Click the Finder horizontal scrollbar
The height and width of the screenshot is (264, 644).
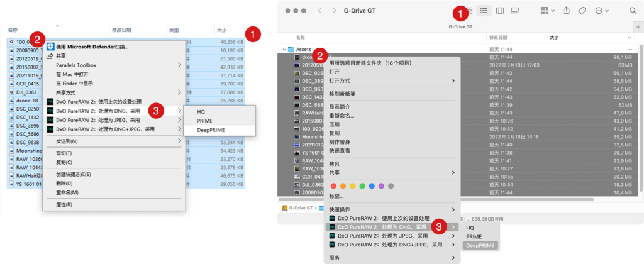(x=436, y=199)
